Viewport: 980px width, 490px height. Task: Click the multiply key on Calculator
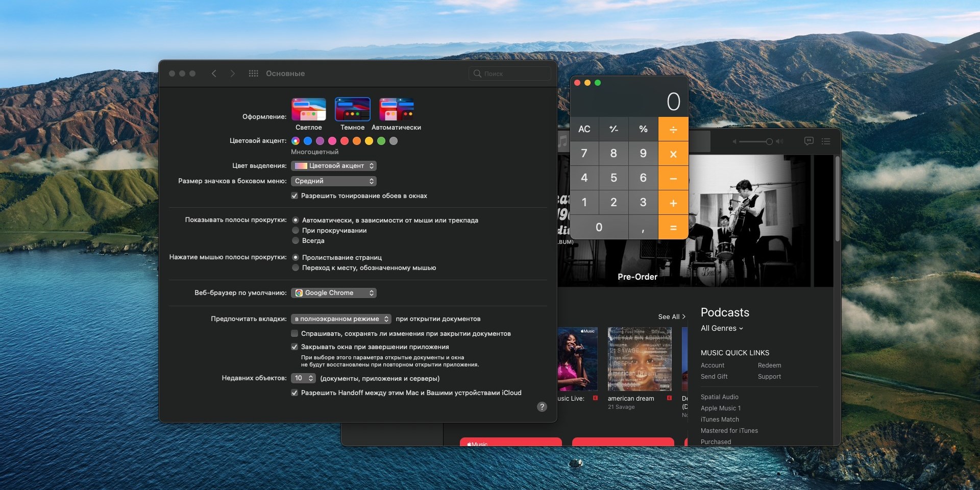pos(673,154)
